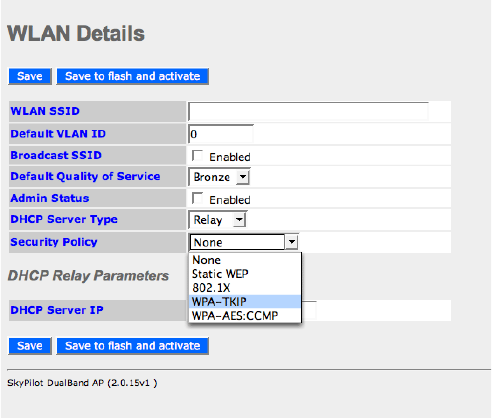Screen dimensions: 492x418
Task: Focus the WLAN SSID text field
Action: (308, 111)
